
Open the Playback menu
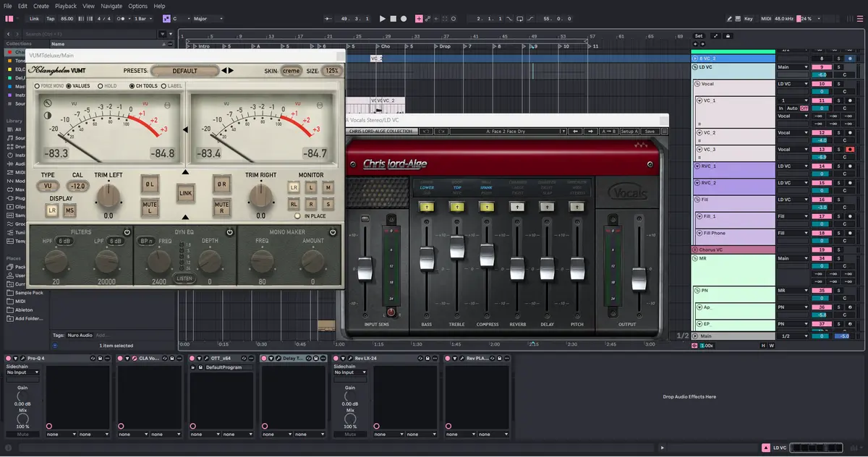[x=66, y=6]
